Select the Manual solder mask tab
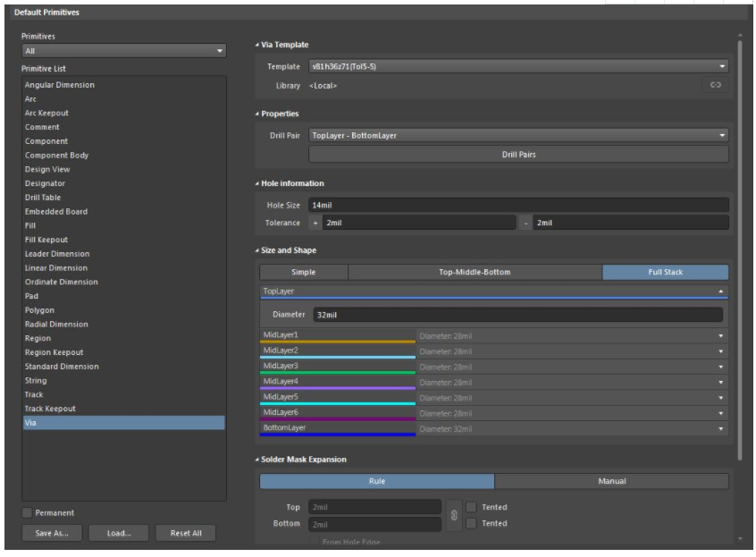756x557 pixels. click(x=611, y=481)
